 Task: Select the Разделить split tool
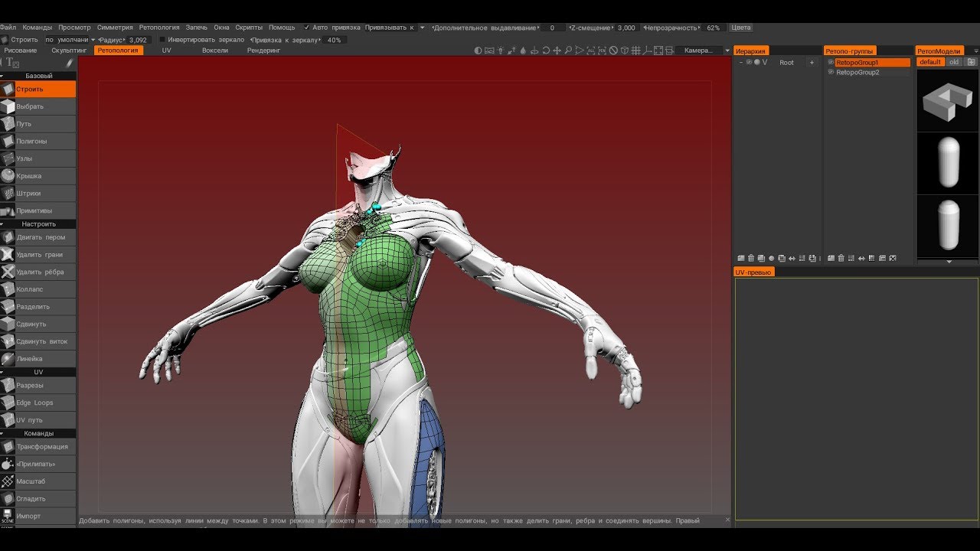(x=38, y=307)
